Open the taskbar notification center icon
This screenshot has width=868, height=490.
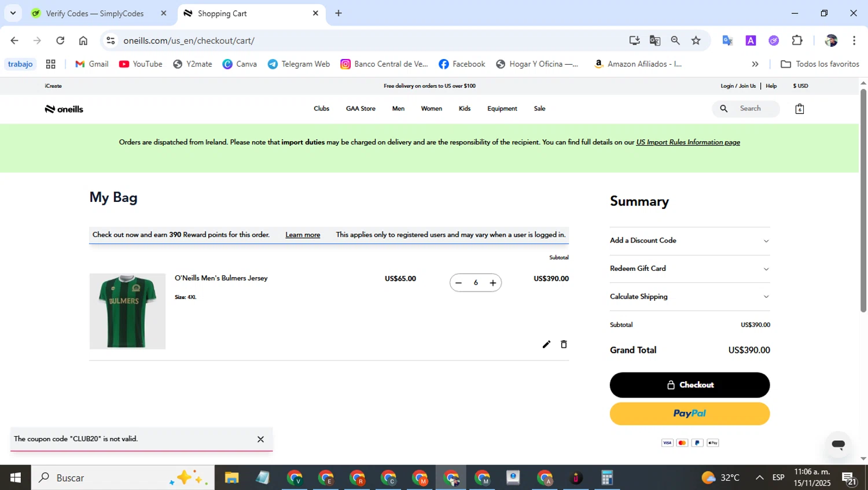click(849, 478)
